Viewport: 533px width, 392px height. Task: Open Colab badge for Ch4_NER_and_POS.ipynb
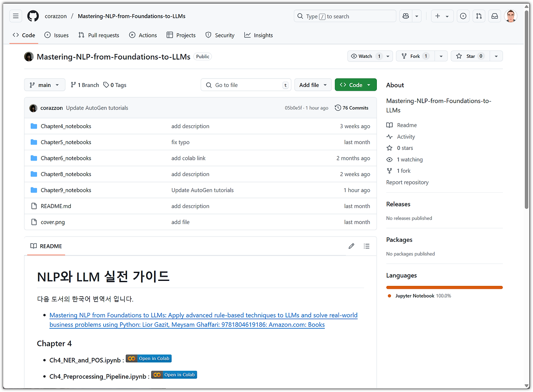pyautogui.click(x=149, y=358)
